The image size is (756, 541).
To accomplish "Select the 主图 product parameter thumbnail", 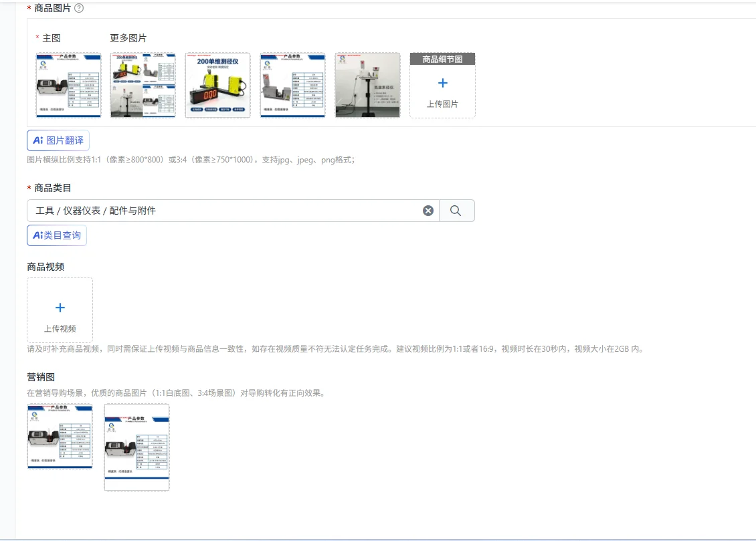I will pyautogui.click(x=68, y=86).
